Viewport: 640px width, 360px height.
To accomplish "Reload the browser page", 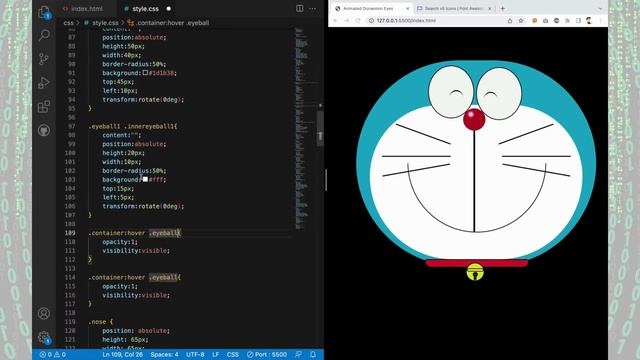I will 358,20.
